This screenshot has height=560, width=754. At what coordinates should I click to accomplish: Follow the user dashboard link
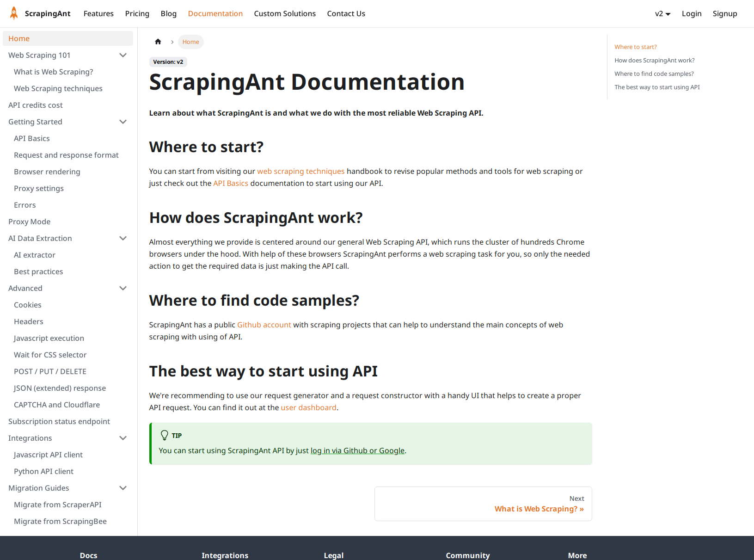pyautogui.click(x=309, y=407)
